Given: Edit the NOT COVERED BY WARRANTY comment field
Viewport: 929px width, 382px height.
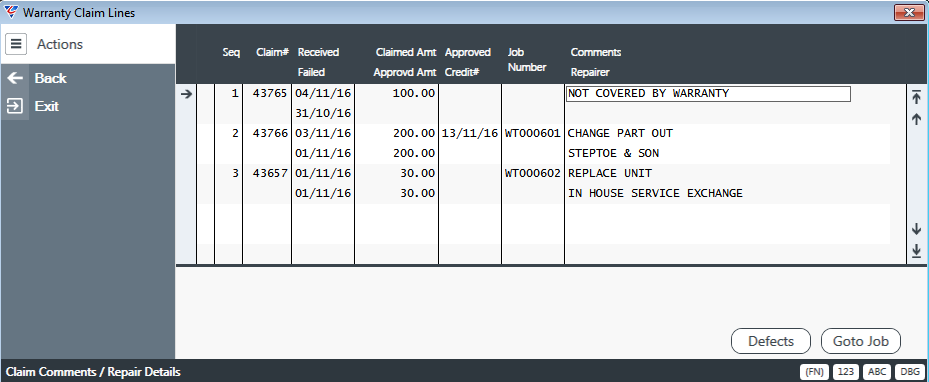Looking at the screenshot, I should pyautogui.click(x=708, y=94).
